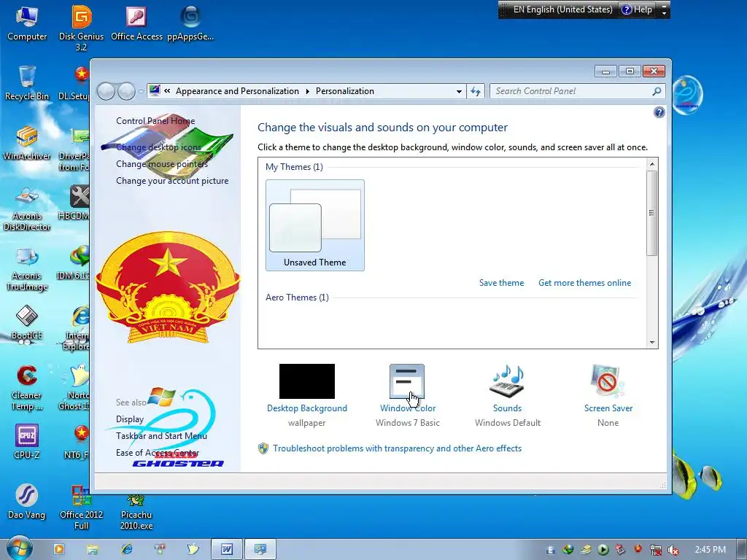Viewport: 747px width, 560px height.
Task: Open the Display link under See also
Action: 130,419
